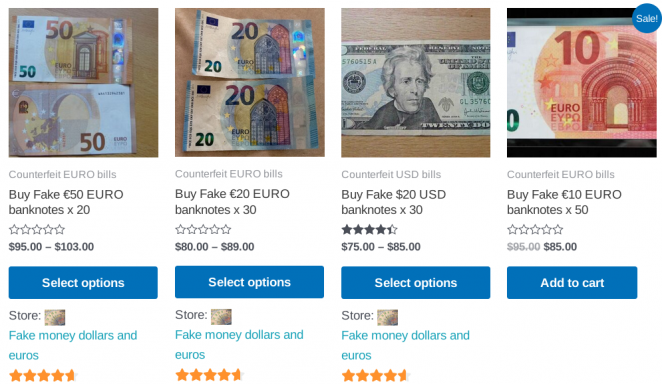Image resolution: width=662 pixels, height=384 pixels.
Task: Click the store avatar icon under the €50 product
Action: coord(55,317)
